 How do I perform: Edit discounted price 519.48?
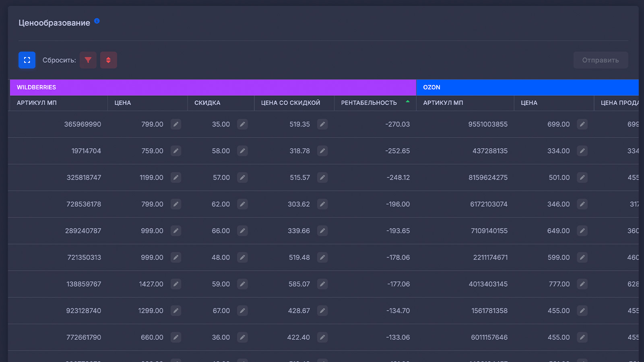pos(322,257)
